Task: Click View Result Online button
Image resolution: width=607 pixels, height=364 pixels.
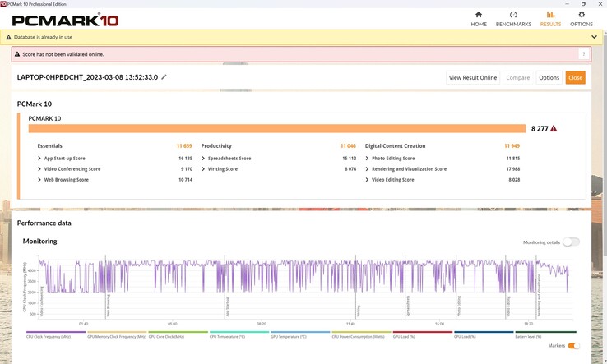Action: [473, 78]
